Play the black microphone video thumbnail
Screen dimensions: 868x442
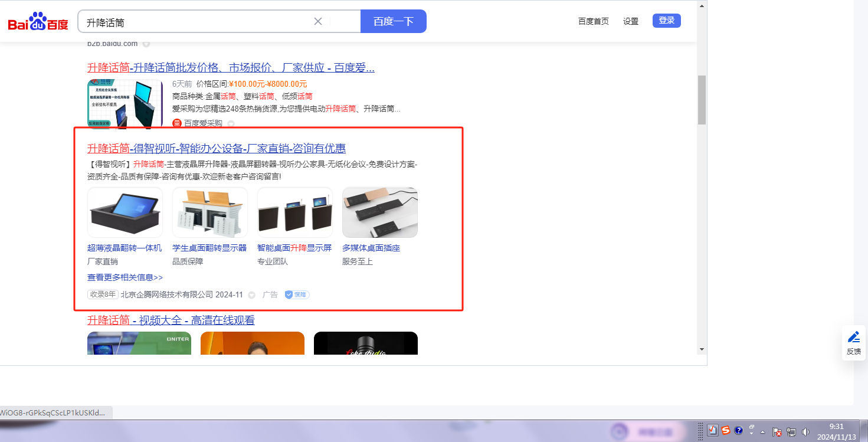366,343
